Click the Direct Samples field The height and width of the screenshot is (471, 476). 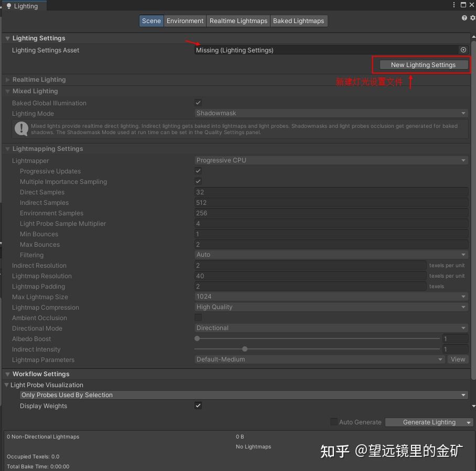tap(331, 192)
